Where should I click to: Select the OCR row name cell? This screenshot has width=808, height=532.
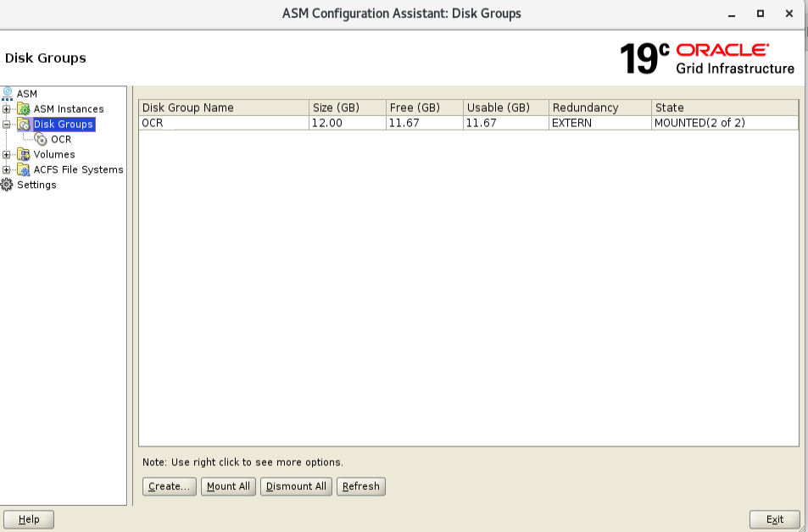click(224, 123)
